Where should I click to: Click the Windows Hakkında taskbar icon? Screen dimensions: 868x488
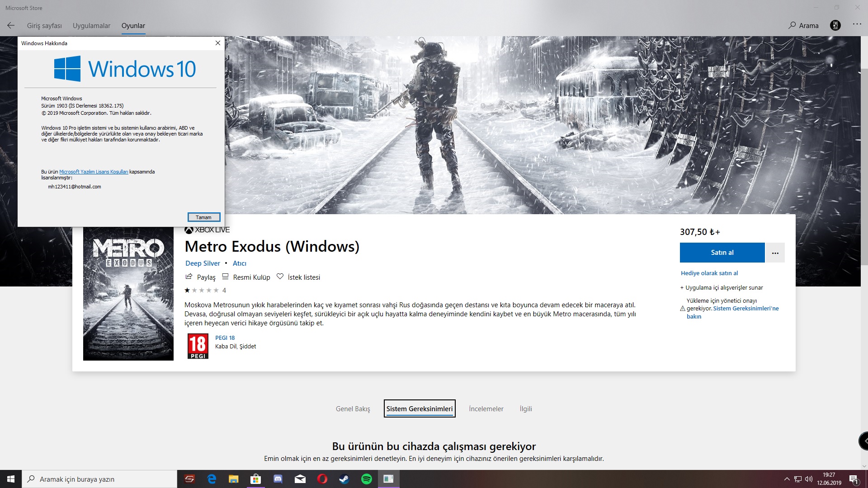tap(389, 479)
